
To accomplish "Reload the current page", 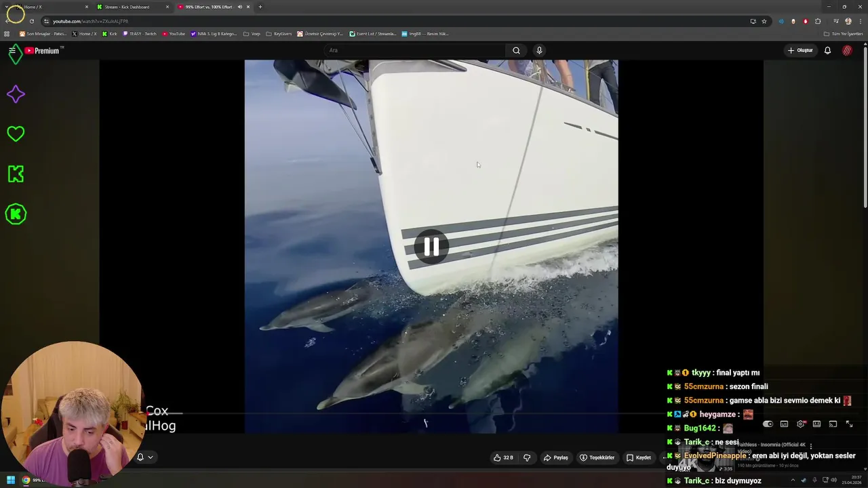I will pyautogui.click(x=31, y=21).
